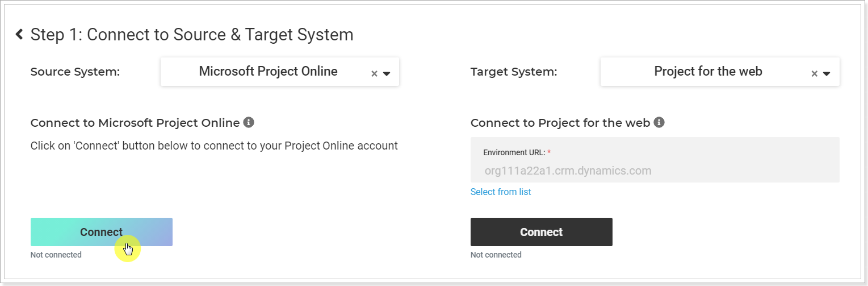Connect to Project for the web
Screen dimensions: 868x286
[542, 232]
